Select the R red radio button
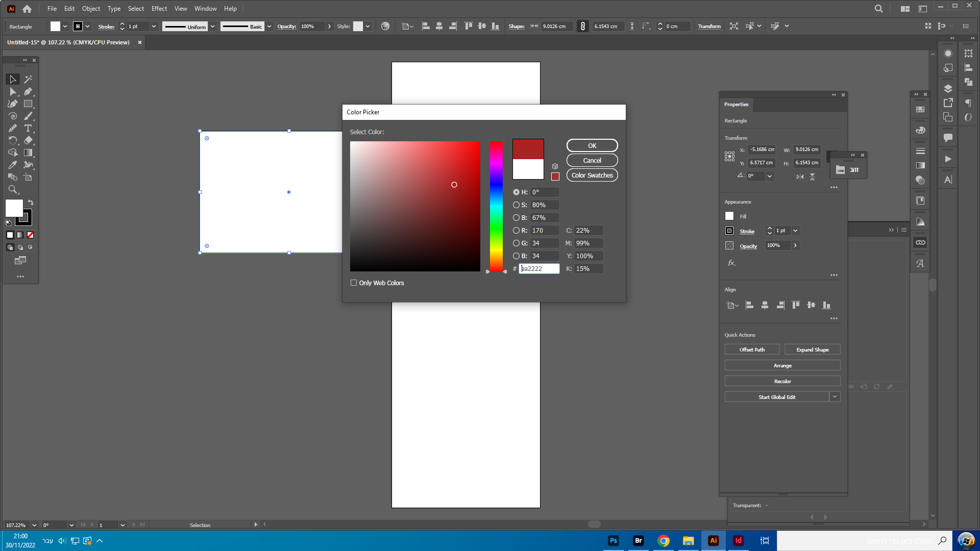The height and width of the screenshot is (551, 980). [x=516, y=231]
